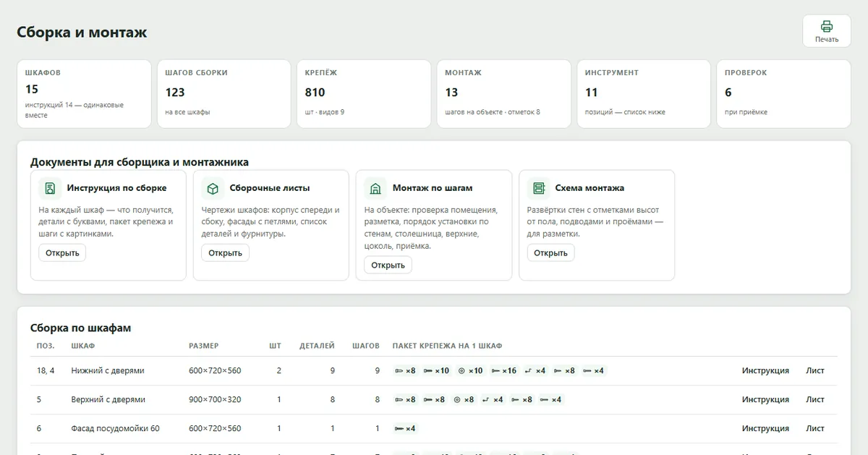Image resolution: width=868 pixels, height=455 pixels.
Task: Click the Инструкция по сборке card icon
Action: coord(50,188)
